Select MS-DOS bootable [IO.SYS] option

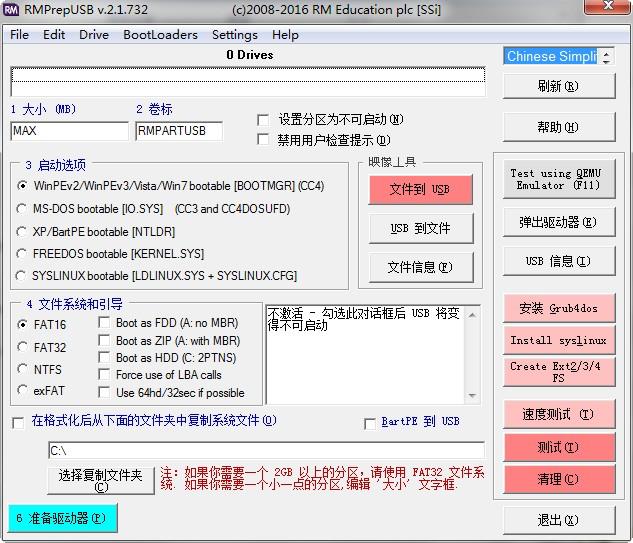23,208
